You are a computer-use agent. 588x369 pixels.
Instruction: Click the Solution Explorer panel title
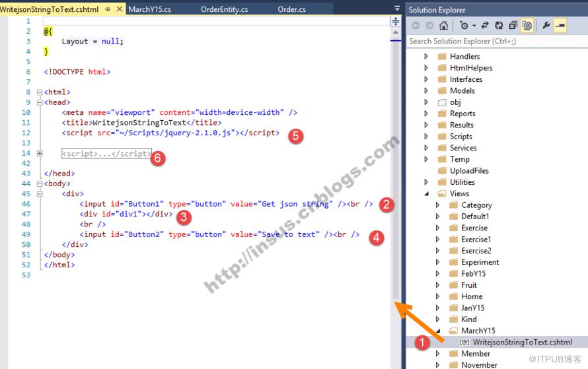click(437, 10)
